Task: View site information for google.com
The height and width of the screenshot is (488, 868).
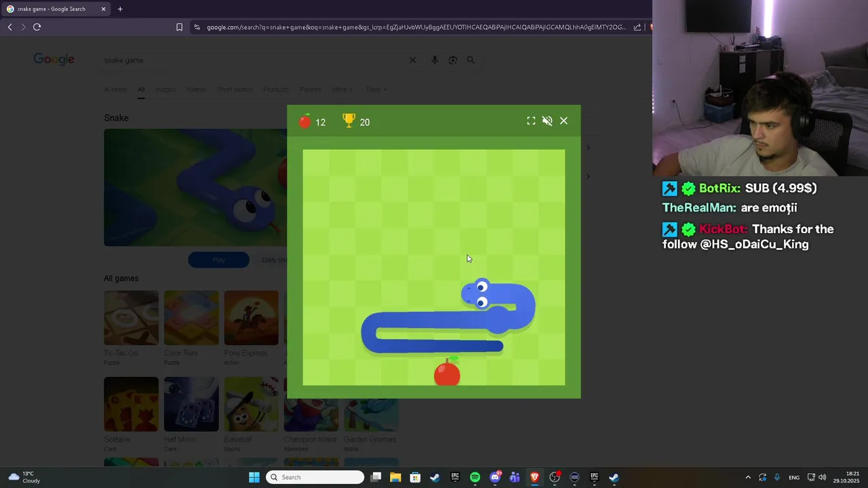Action: [197, 27]
